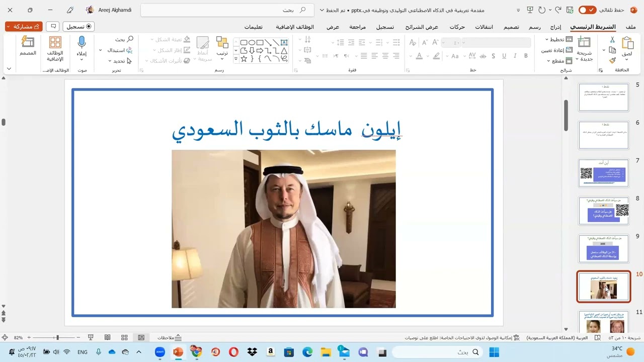
Task: Click the character spacing AV icon
Action: click(471, 56)
